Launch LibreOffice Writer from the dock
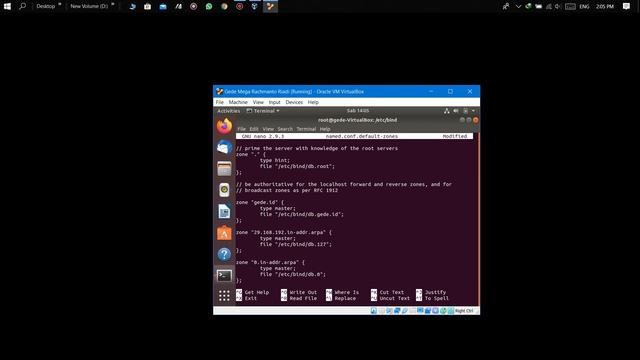Screen dimensions: 640x360 tap(224, 212)
